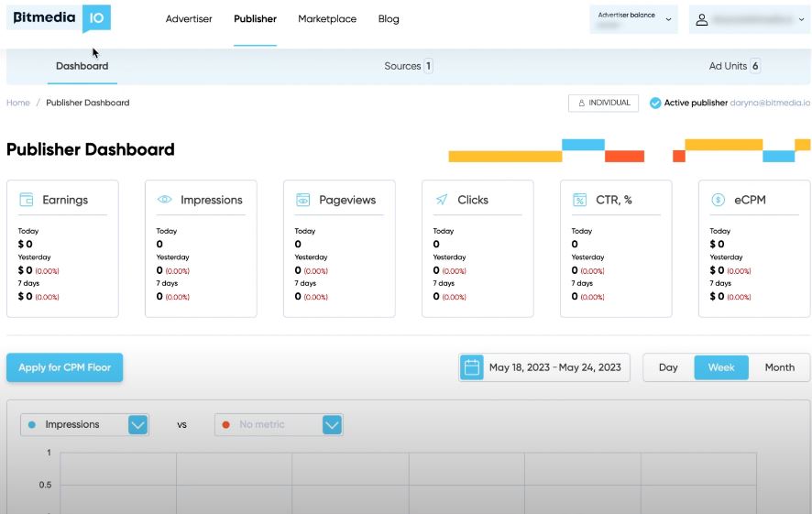This screenshot has width=812, height=514.
Task: Click the Impressions eye icon
Action: 165,200
